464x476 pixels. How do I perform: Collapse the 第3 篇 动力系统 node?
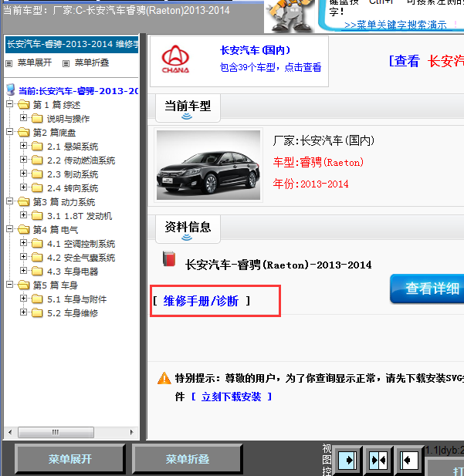click(x=10, y=201)
